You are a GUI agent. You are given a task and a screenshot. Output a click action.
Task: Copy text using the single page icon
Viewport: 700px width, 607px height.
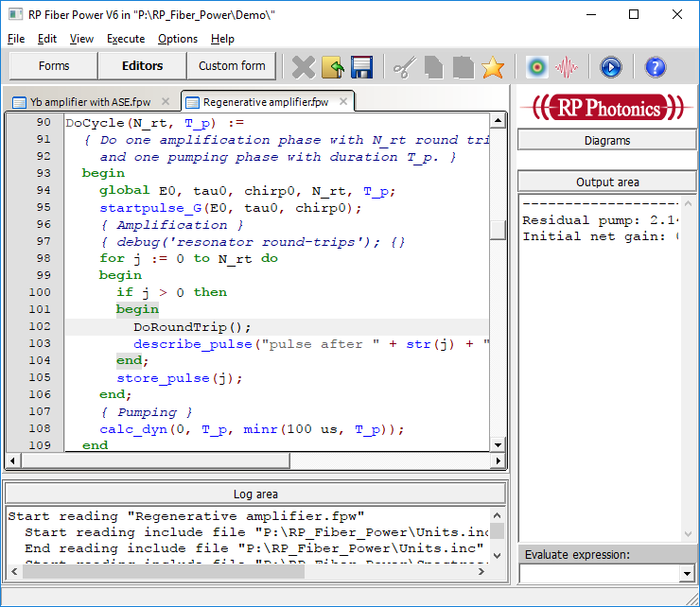click(x=433, y=67)
